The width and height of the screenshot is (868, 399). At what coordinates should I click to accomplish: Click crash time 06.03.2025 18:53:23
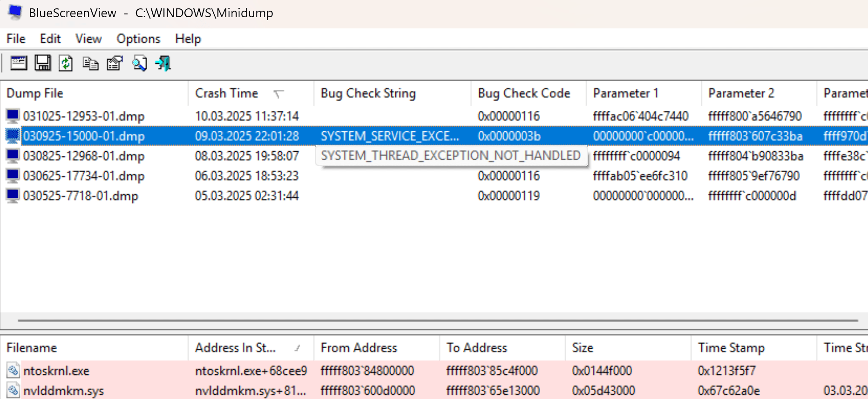coord(247,176)
